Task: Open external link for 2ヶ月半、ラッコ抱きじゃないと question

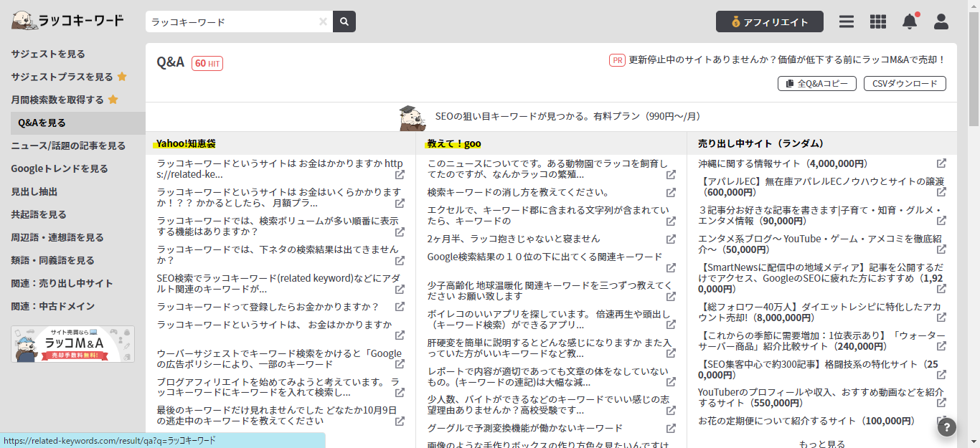Action: coord(671,239)
